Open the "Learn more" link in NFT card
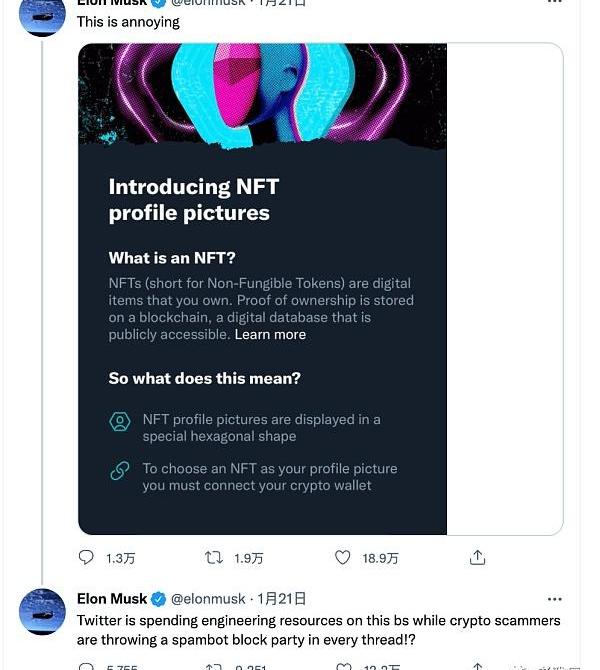 click(x=270, y=334)
